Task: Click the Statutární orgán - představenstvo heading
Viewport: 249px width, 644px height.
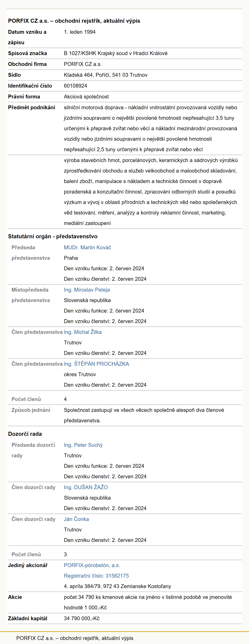Action: pyautogui.click(x=53, y=237)
